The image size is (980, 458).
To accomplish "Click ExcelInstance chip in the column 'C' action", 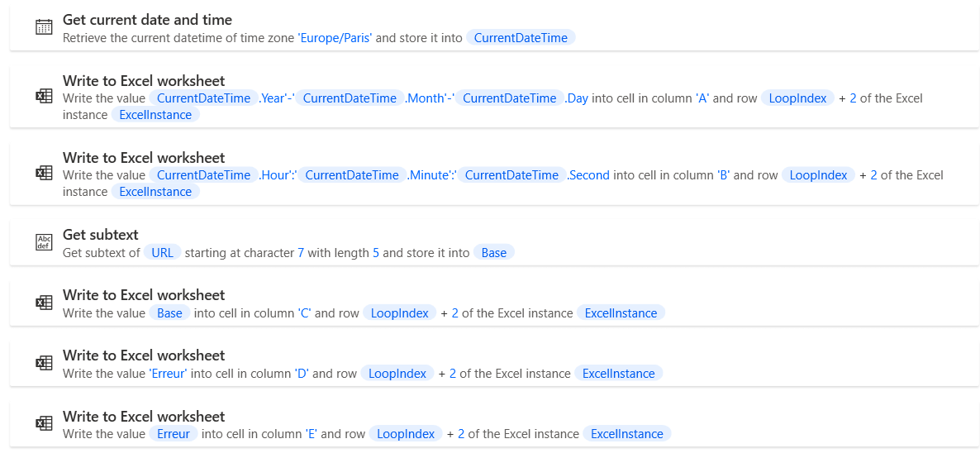I will pos(621,313).
